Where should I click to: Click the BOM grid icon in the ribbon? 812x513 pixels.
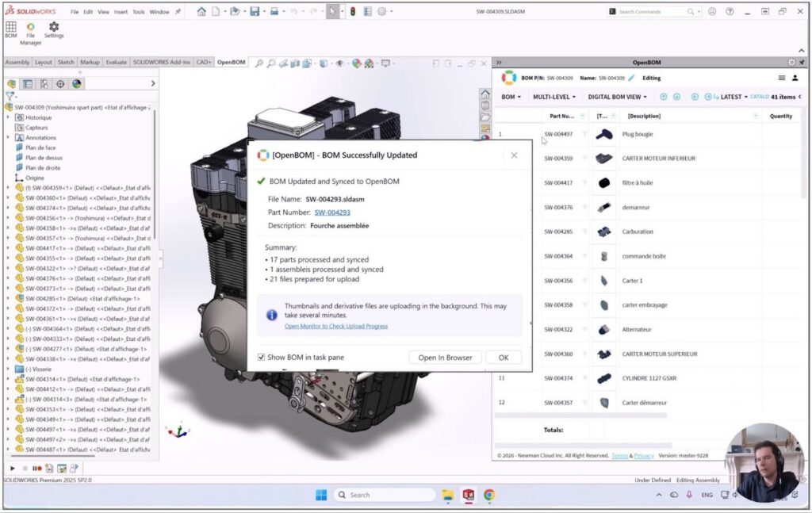click(x=11, y=27)
